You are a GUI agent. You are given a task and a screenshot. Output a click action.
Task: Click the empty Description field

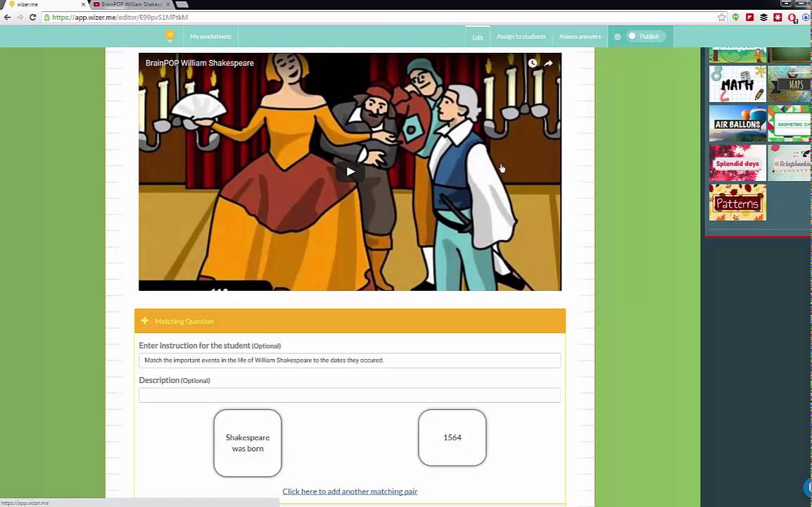pyautogui.click(x=350, y=395)
